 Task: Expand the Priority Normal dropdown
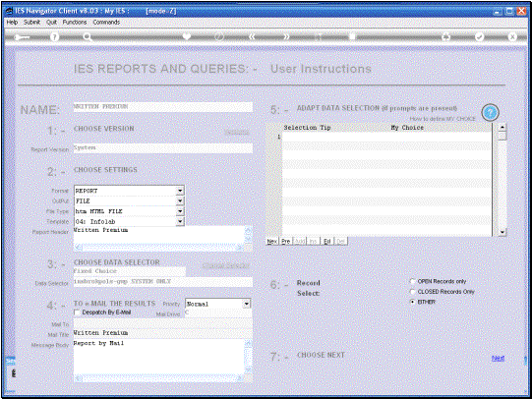click(x=247, y=304)
